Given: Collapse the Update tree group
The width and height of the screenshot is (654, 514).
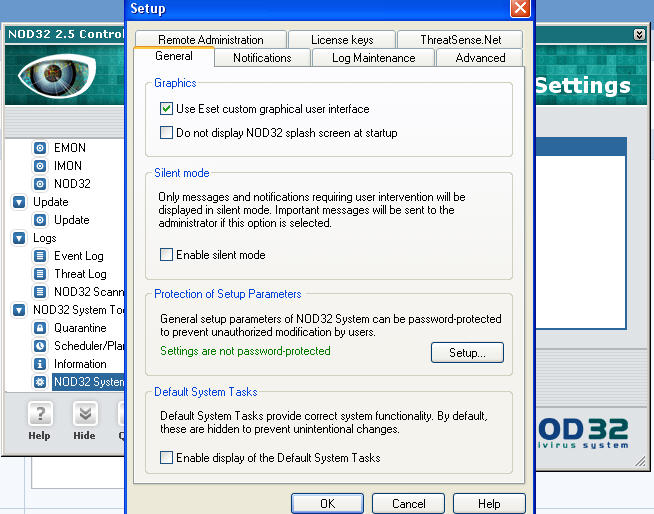Looking at the screenshot, I should (x=19, y=202).
